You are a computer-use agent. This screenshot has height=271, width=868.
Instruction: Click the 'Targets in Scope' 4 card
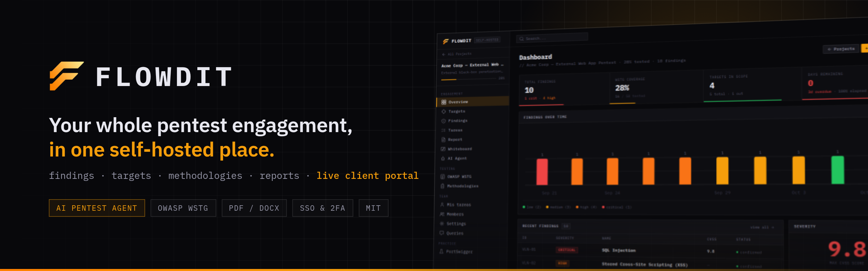pyautogui.click(x=752, y=85)
